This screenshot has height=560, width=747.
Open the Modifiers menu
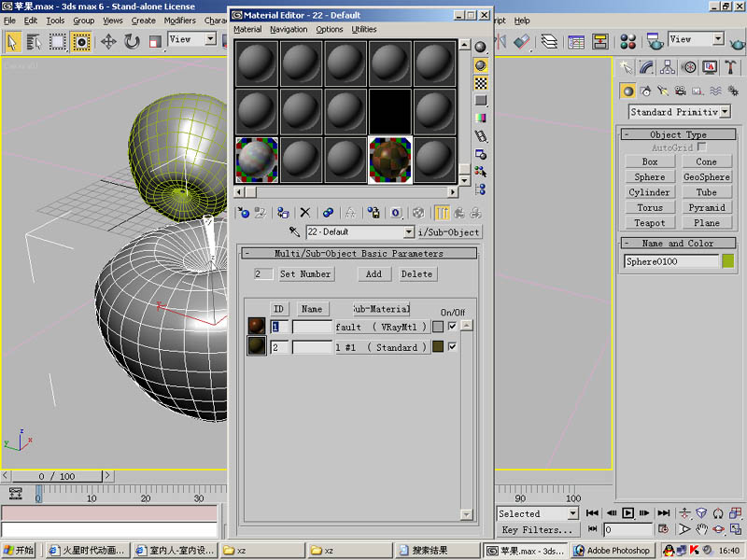pos(180,21)
